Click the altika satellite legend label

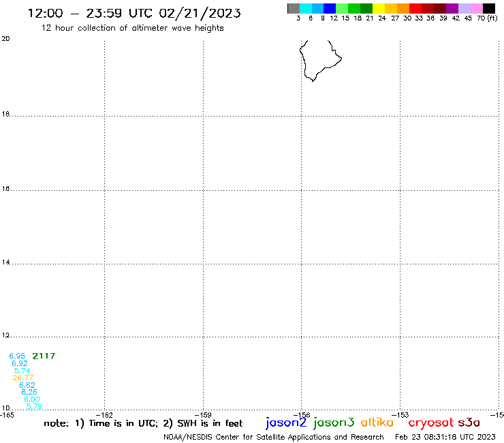[377, 422]
